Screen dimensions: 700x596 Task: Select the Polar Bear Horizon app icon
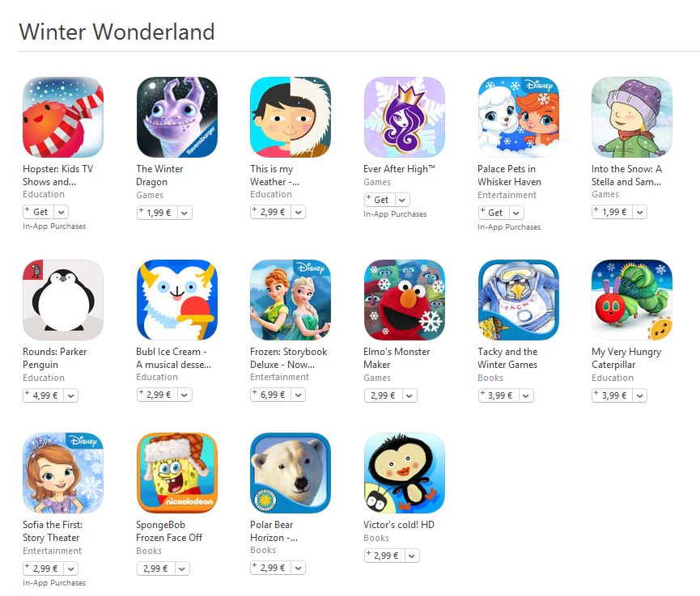tap(291, 473)
